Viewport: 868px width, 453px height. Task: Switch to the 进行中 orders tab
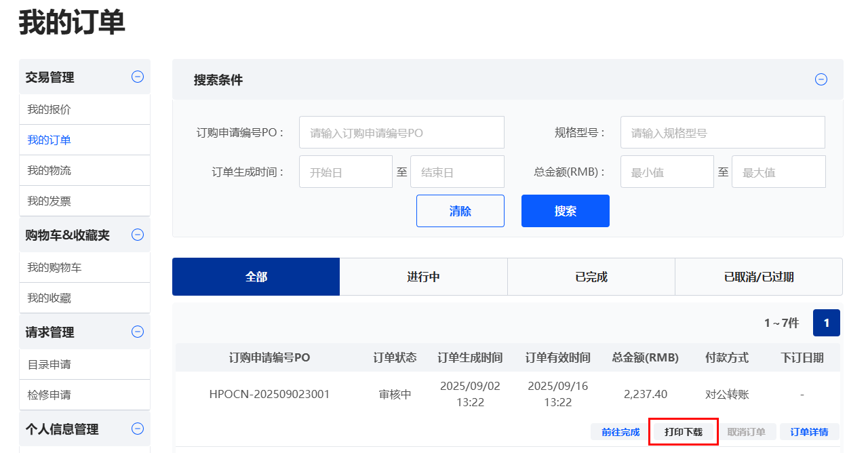pos(423,277)
